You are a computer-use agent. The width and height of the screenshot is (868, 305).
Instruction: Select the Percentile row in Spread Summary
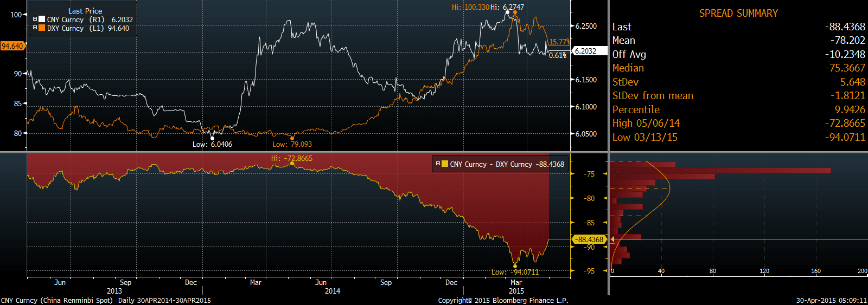tap(738, 109)
